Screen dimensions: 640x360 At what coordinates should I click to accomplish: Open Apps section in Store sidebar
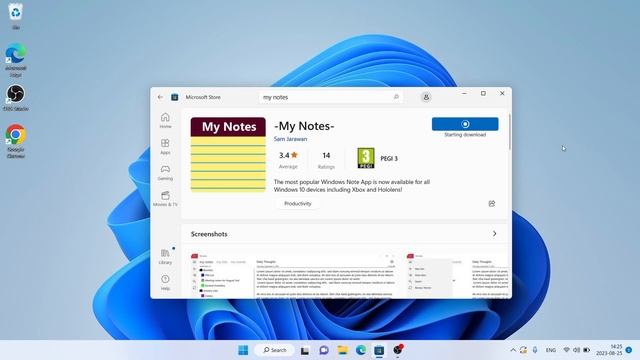pos(165,147)
